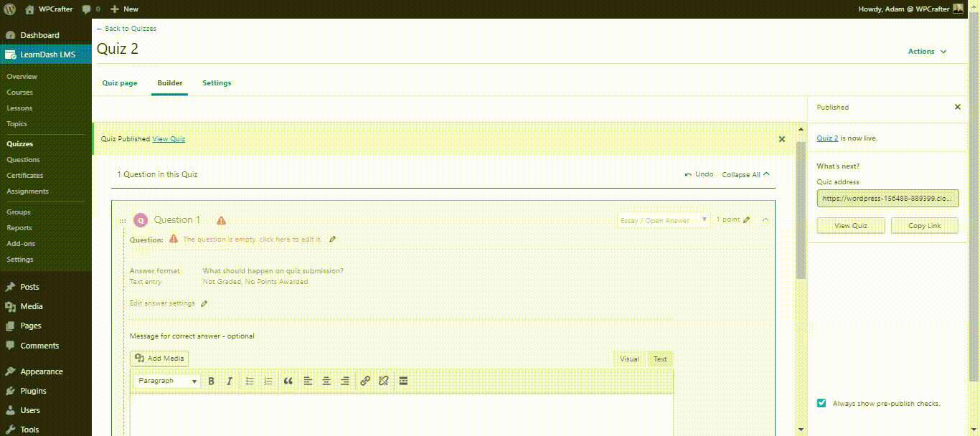
Task: Switch editor to Text tab
Action: click(660, 359)
